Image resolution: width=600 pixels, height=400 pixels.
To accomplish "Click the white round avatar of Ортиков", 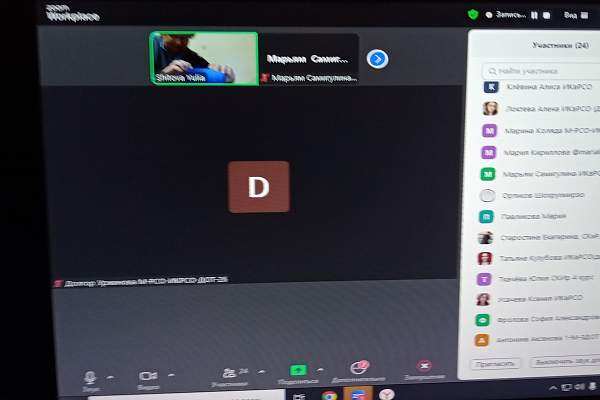I will [488, 196].
